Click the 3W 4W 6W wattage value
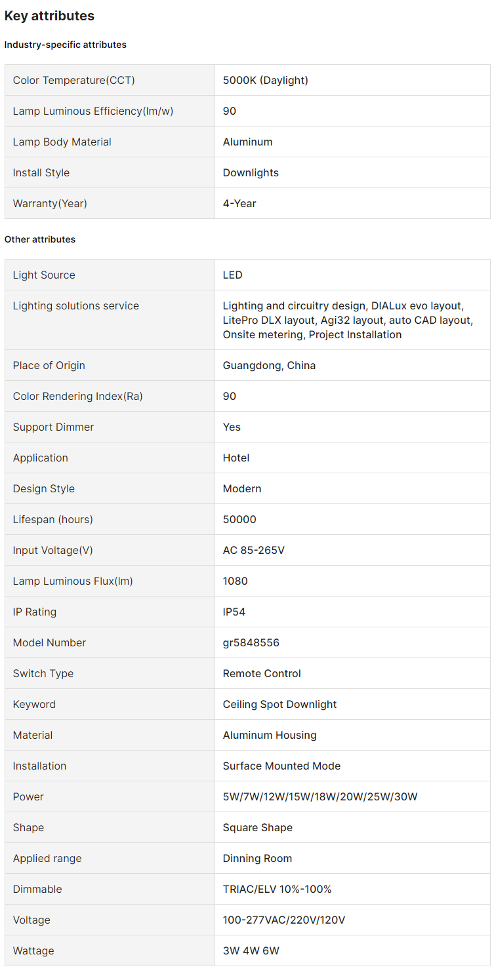This screenshot has width=494, height=980. (251, 951)
